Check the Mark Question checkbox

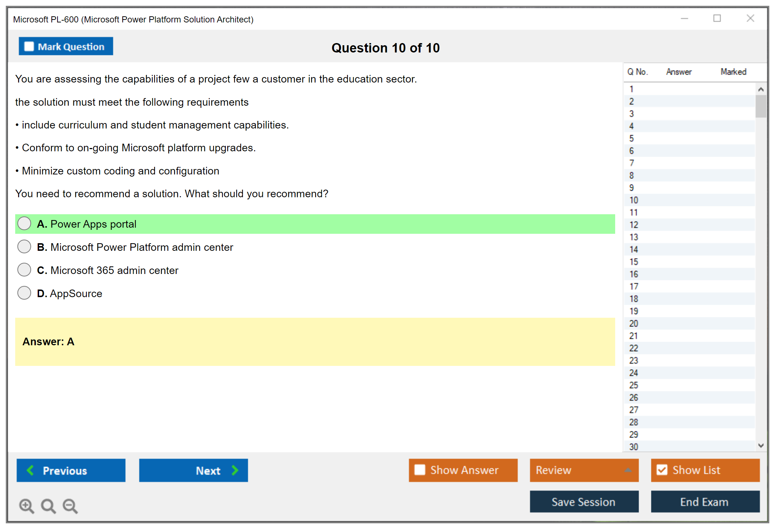pyautogui.click(x=29, y=47)
